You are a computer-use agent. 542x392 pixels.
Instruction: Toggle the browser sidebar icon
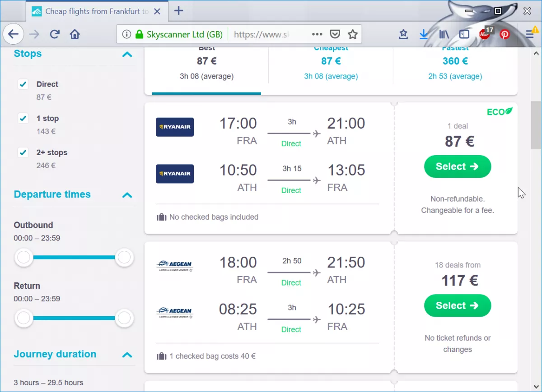[x=464, y=34]
